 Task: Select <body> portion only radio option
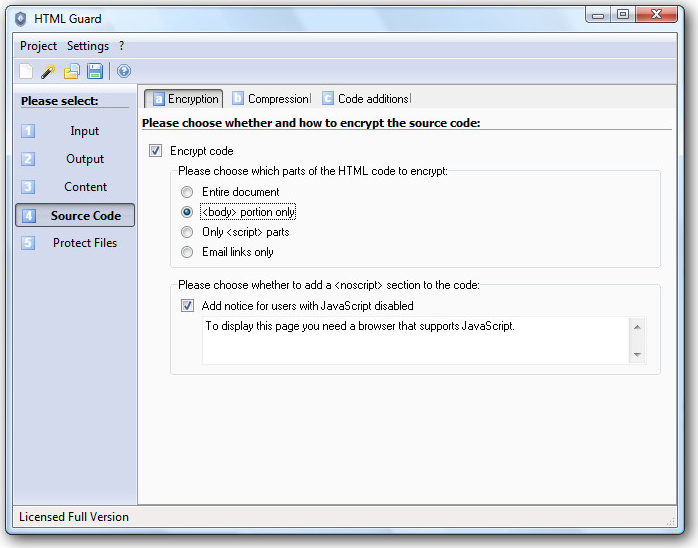187,212
